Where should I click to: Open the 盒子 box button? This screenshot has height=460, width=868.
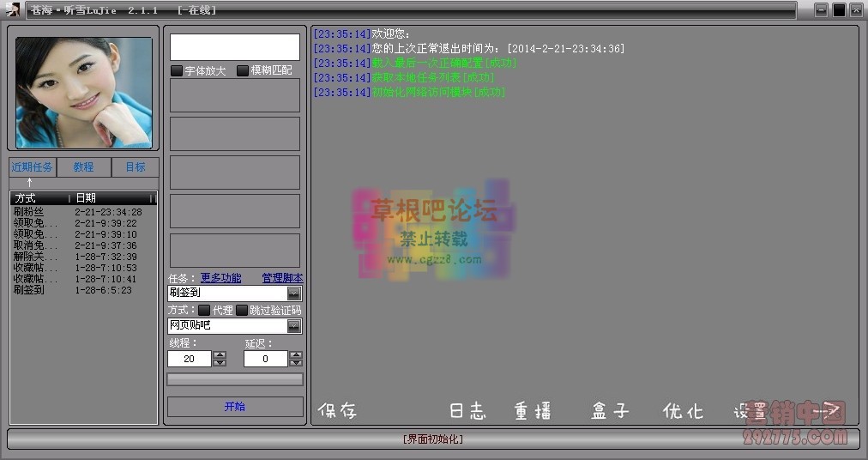(x=610, y=411)
